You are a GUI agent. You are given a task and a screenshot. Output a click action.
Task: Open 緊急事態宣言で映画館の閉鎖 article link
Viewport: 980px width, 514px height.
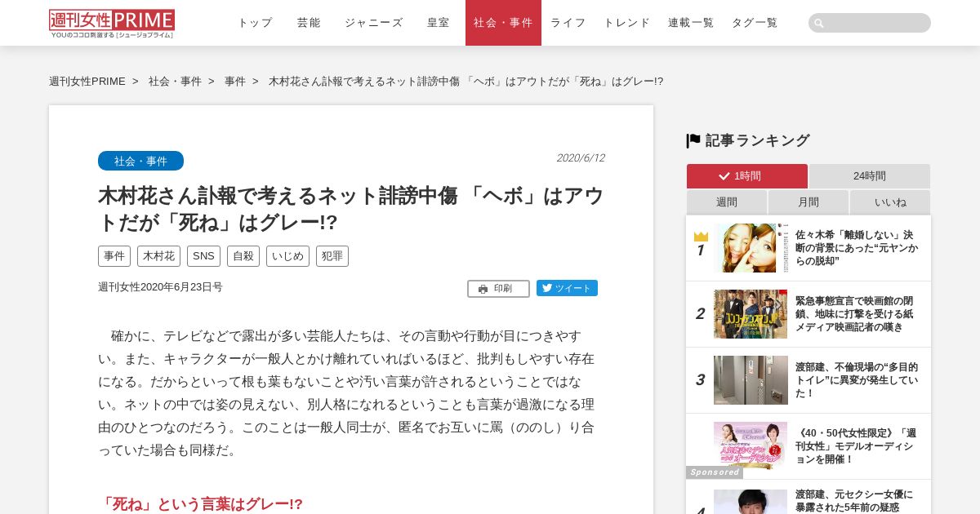pyautogui.click(x=855, y=314)
